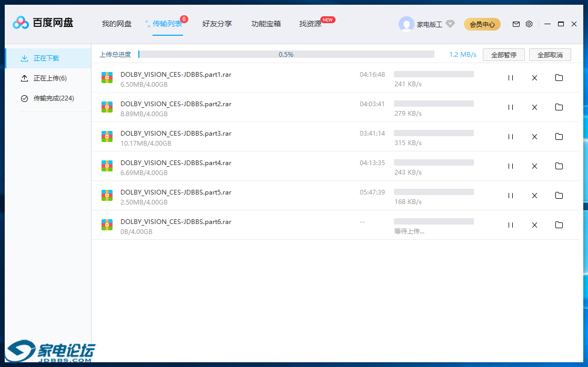Click the user avatar 家电版工

tap(407, 24)
